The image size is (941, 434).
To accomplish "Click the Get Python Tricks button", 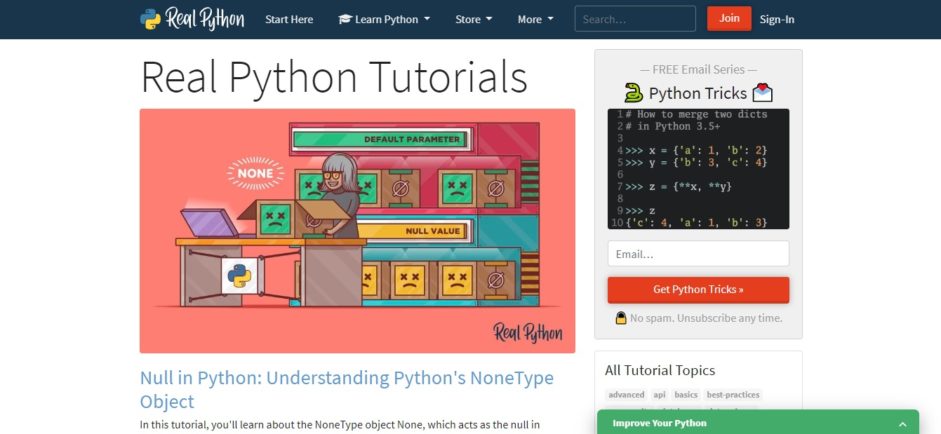I will point(698,290).
